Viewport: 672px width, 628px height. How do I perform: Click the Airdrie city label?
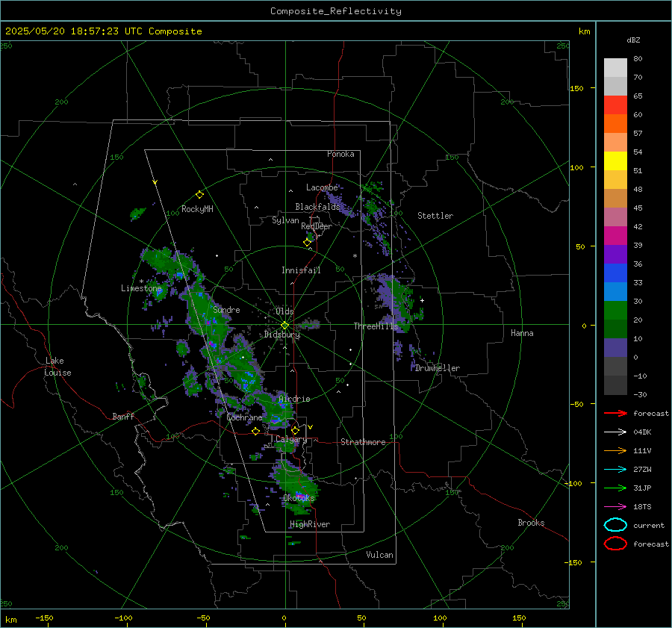pyautogui.click(x=294, y=399)
